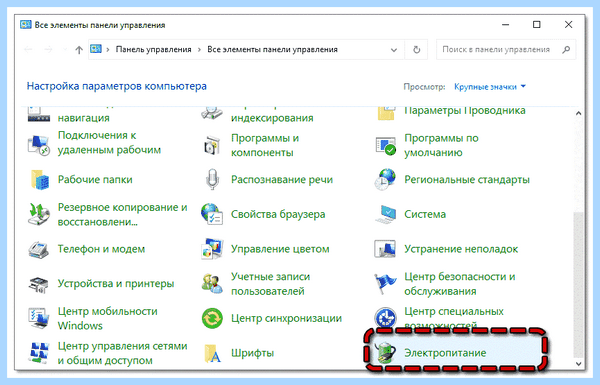Focus the Поиск в панели управления field
This screenshot has height=385, width=600.
[506, 49]
